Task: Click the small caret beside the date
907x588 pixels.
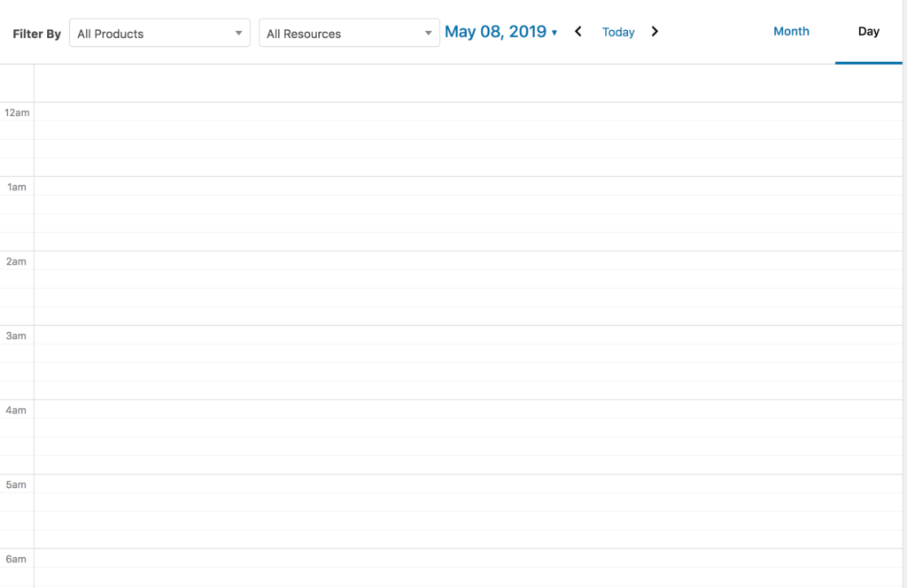Action: tap(554, 33)
